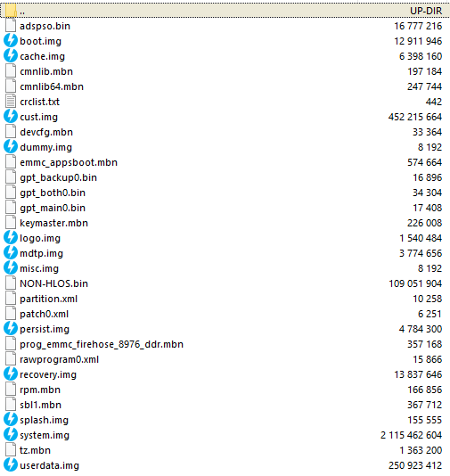Click the misc.img lightning file icon
450x476 pixels.
[11, 267]
